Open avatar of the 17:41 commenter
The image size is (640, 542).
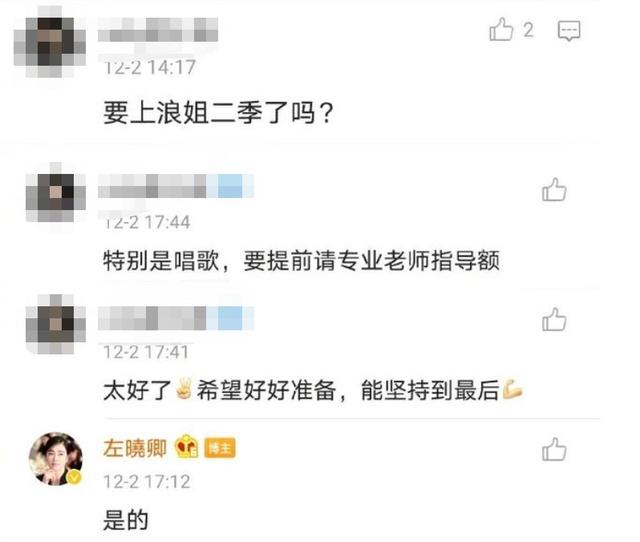click(56, 323)
